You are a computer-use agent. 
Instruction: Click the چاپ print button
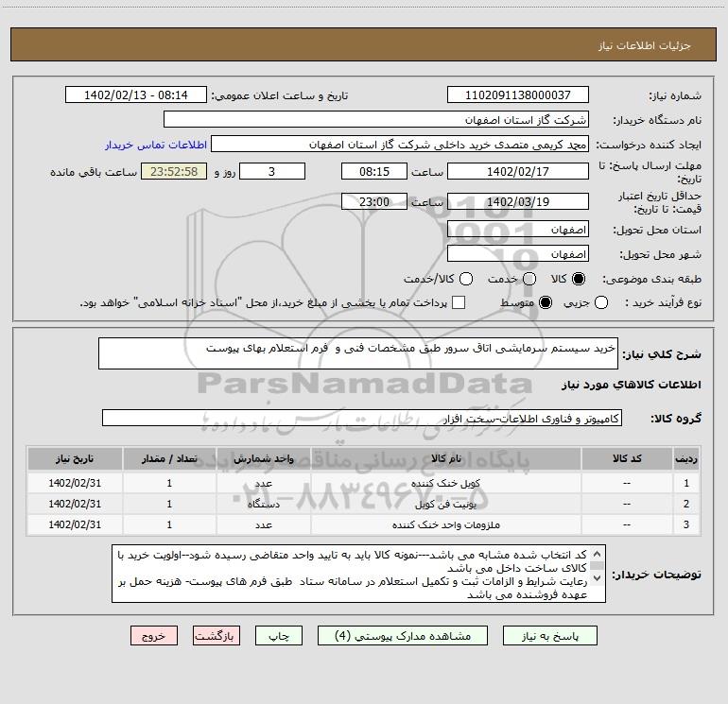click(279, 636)
